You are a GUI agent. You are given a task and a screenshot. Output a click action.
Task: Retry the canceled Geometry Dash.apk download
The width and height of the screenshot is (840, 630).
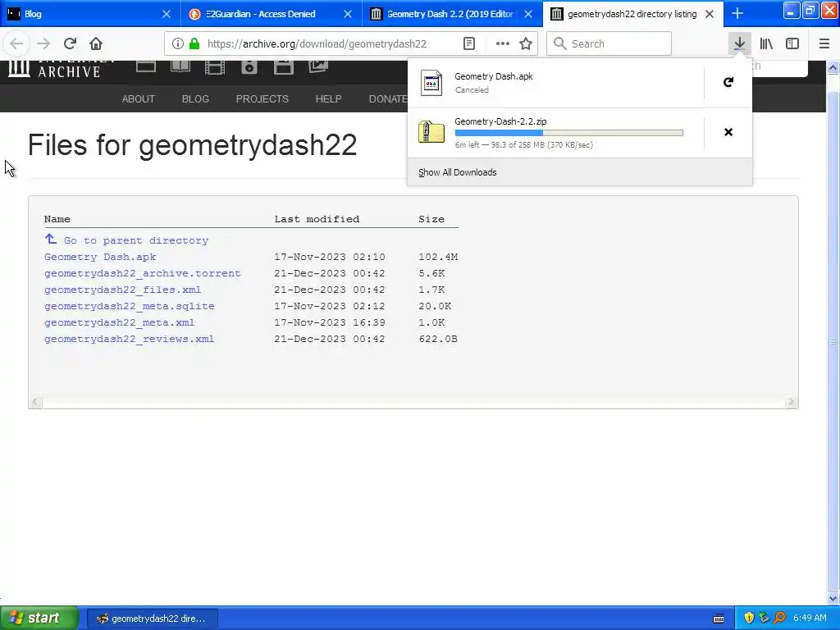(x=728, y=83)
